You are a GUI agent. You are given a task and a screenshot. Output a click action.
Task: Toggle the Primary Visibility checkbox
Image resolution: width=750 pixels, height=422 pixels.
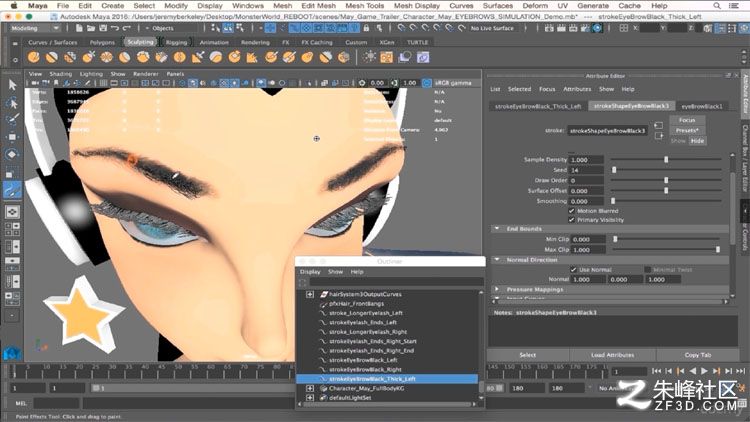point(571,220)
